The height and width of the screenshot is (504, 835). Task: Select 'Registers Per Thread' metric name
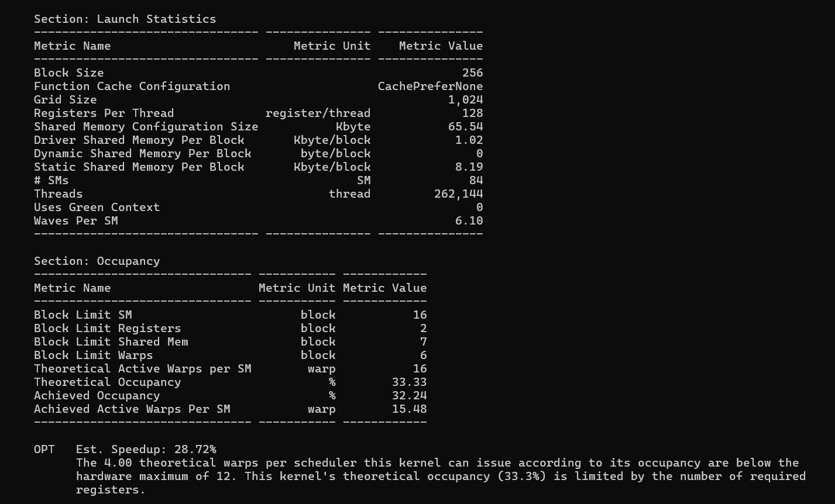(x=104, y=113)
